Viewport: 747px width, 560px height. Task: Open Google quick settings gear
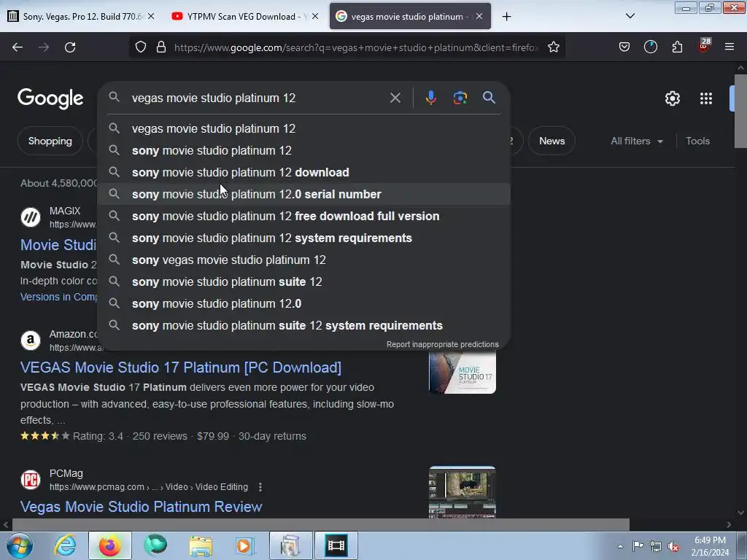[672, 98]
